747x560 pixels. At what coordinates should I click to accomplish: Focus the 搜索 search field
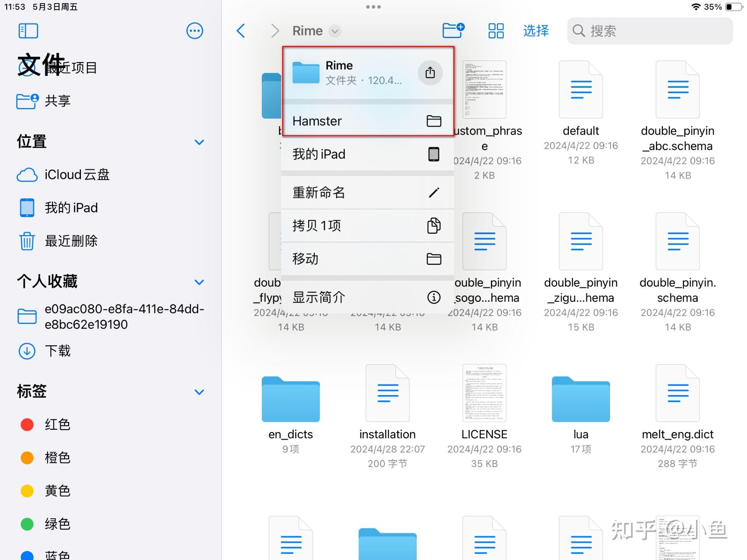coord(650,31)
